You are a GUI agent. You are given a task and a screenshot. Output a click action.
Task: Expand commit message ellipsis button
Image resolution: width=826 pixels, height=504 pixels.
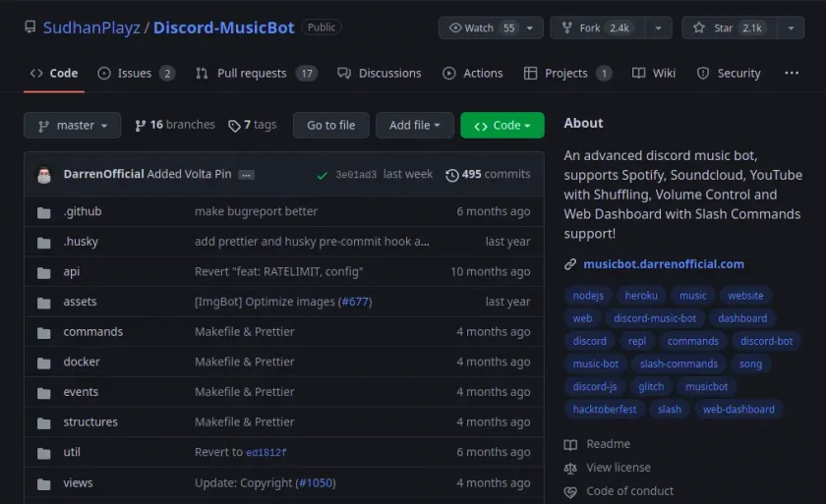(x=246, y=175)
